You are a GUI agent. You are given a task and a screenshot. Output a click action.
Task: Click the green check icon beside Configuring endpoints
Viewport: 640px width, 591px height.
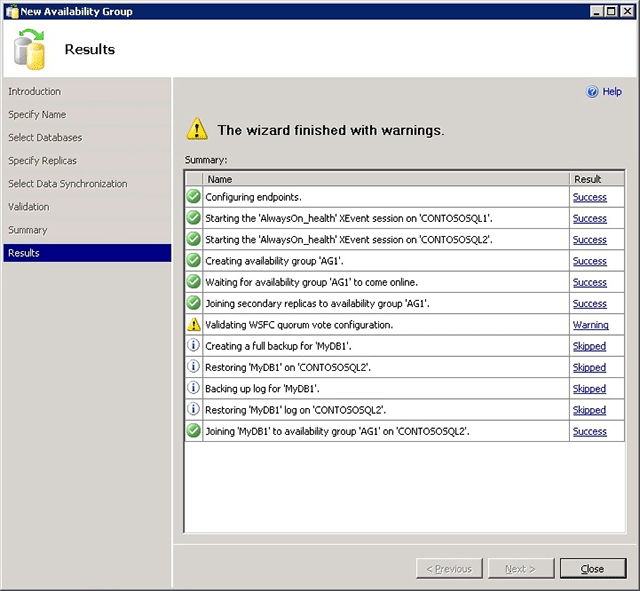click(193, 196)
